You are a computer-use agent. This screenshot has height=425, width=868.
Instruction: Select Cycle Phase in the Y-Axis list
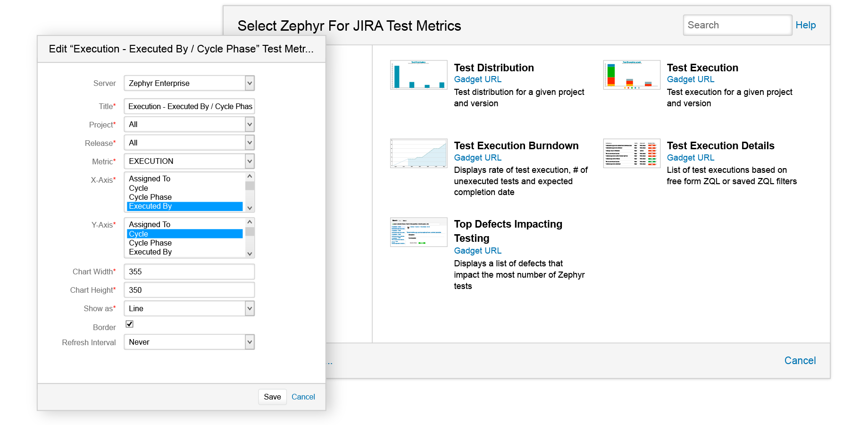pyautogui.click(x=185, y=243)
